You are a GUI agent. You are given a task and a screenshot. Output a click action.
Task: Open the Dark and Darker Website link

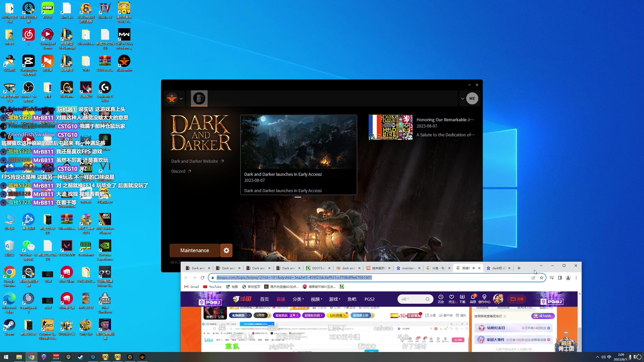tap(197, 161)
